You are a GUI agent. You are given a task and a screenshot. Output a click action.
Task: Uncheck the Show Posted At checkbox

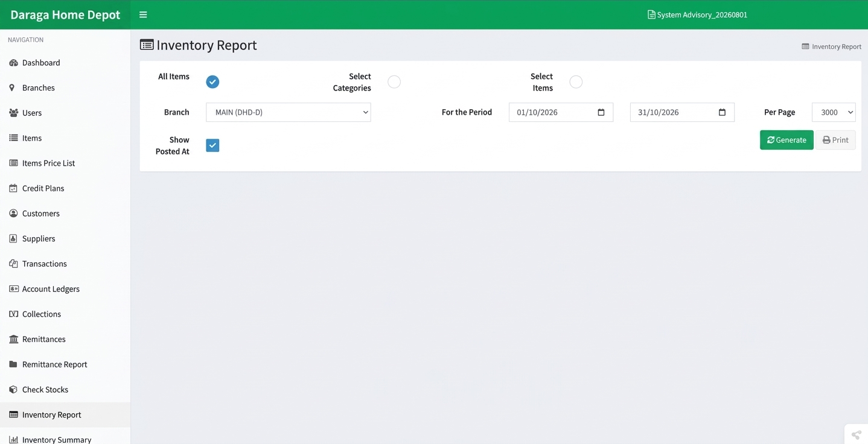(x=212, y=145)
